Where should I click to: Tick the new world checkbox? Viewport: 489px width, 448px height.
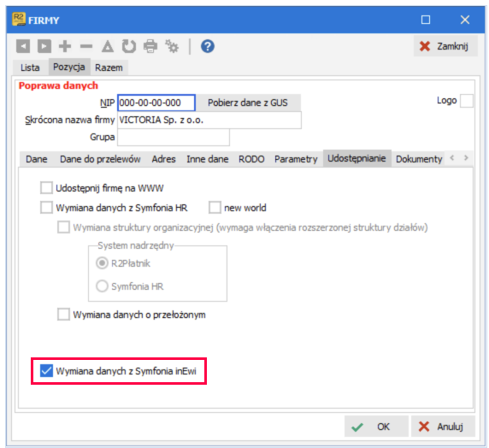(x=215, y=208)
